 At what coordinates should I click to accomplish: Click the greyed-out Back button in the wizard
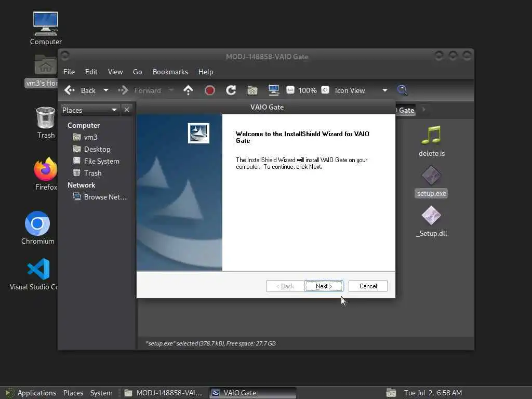tap(285, 286)
